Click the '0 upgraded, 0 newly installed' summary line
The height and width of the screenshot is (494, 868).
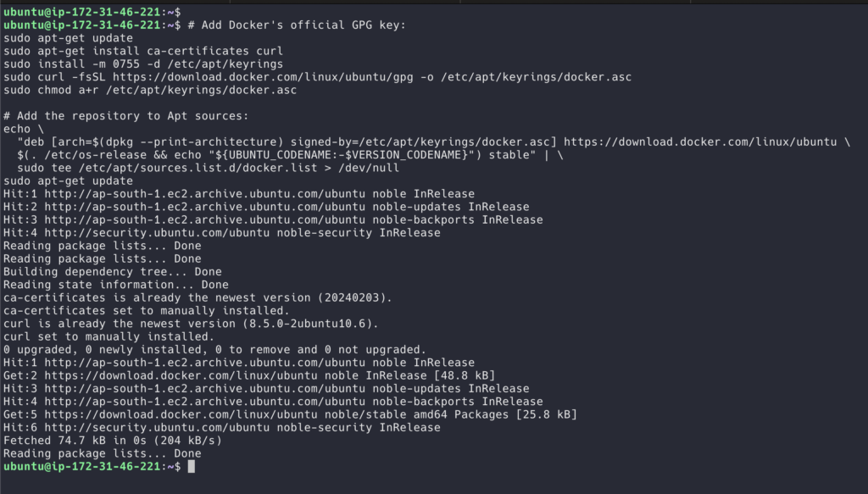(x=214, y=350)
